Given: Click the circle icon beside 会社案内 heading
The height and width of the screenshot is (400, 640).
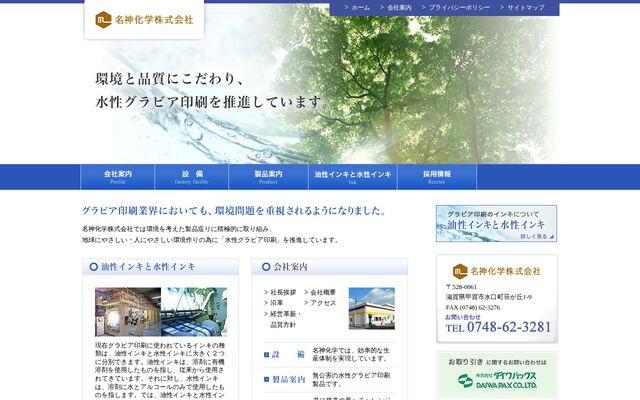Looking at the screenshot, I should pyautogui.click(x=266, y=267).
